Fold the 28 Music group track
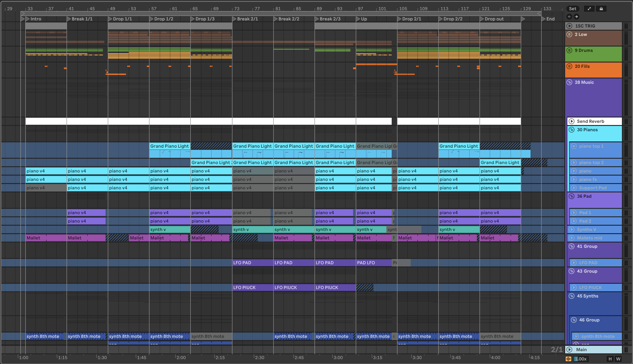The width and height of the screenshot is (633, 364). tap(570, 82)
